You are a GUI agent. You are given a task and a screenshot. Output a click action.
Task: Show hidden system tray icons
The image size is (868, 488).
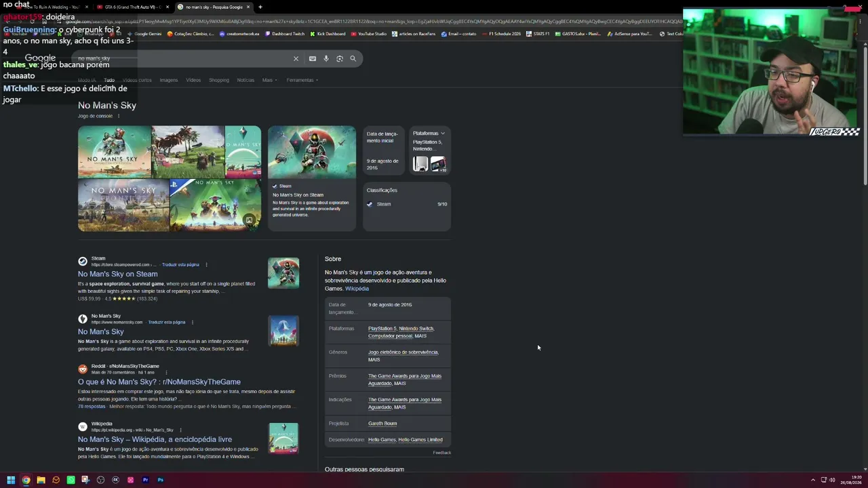click(x=813, y=480)
